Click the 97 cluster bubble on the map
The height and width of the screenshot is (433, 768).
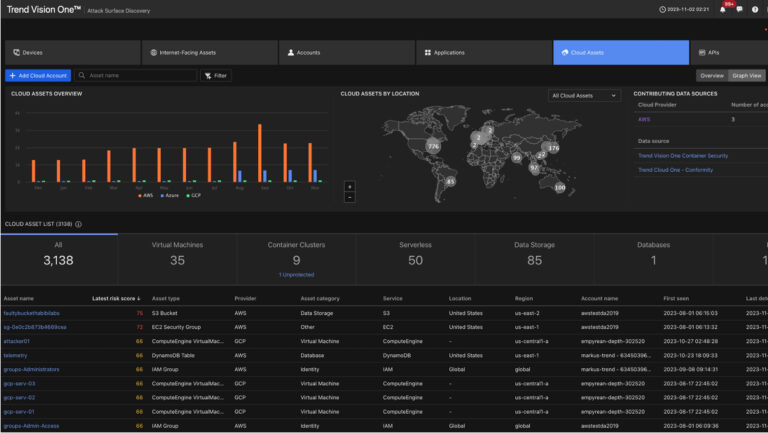pyautogui.click(x=534, y=168)
